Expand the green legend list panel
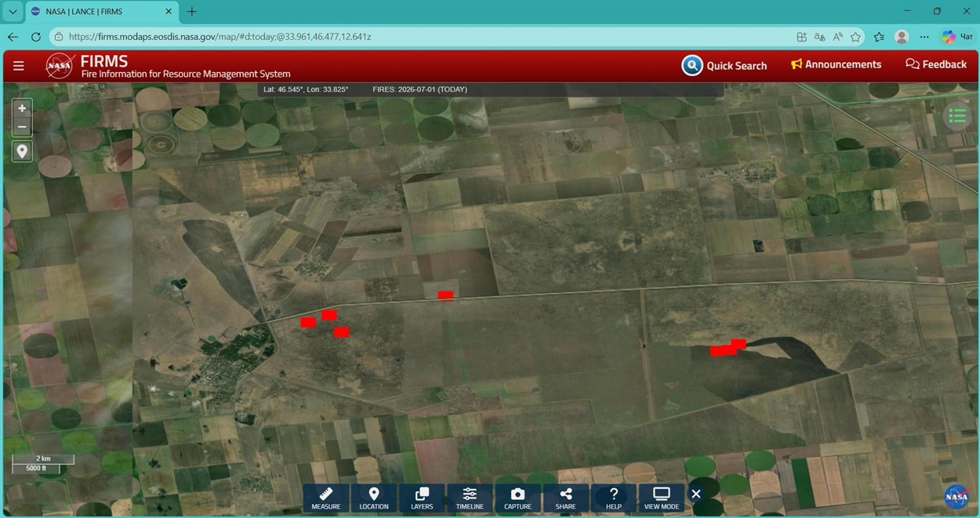Viewport: 980px width, 518px height. (957, 116)
